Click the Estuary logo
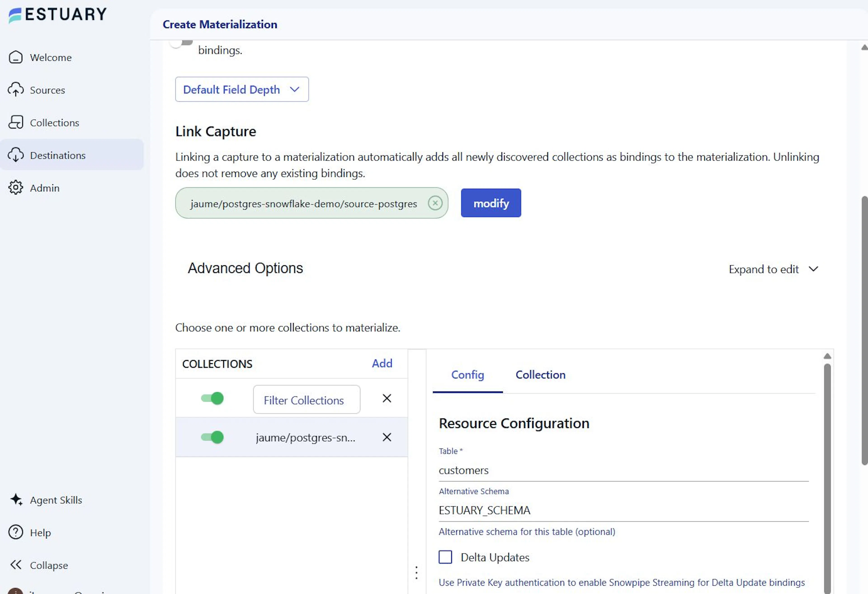 tap(58, 15)
